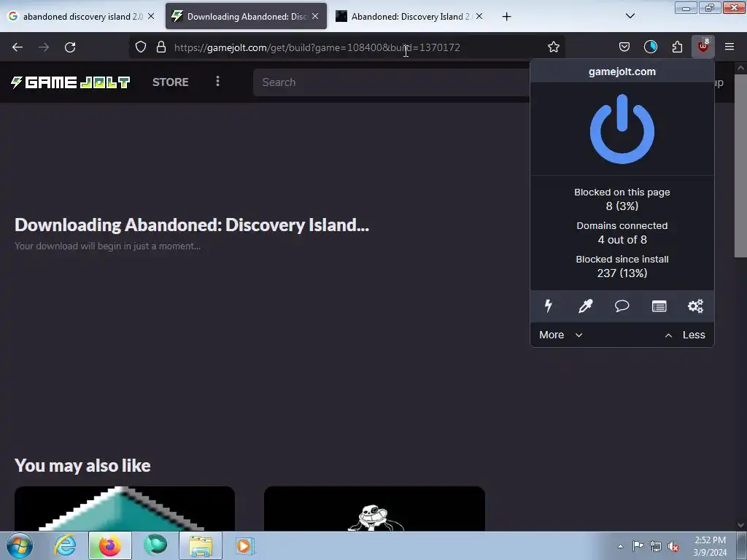Click the Game Jolt Search field

pyautogui.click(x=392, y=82)
